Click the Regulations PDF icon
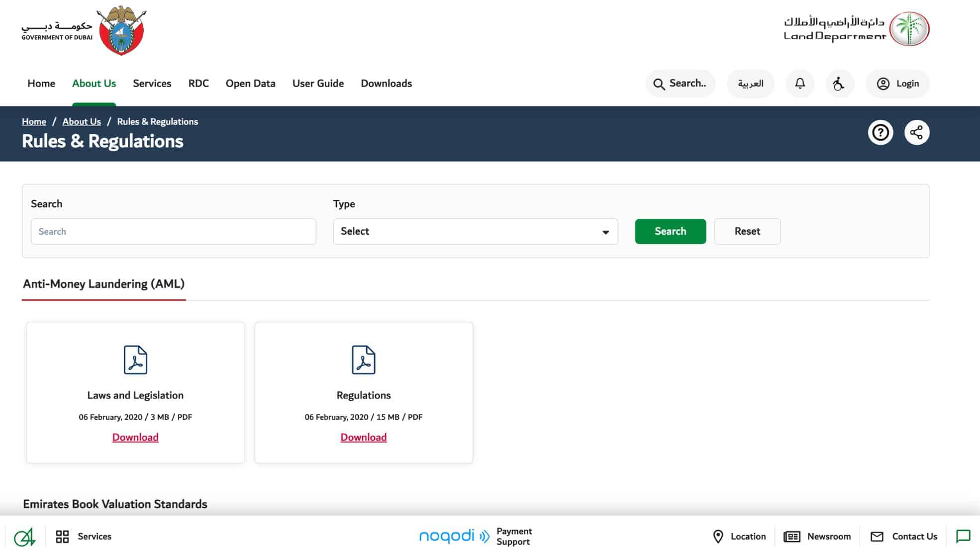This screenshot has height=547, width=980. [x=364, y=360]
